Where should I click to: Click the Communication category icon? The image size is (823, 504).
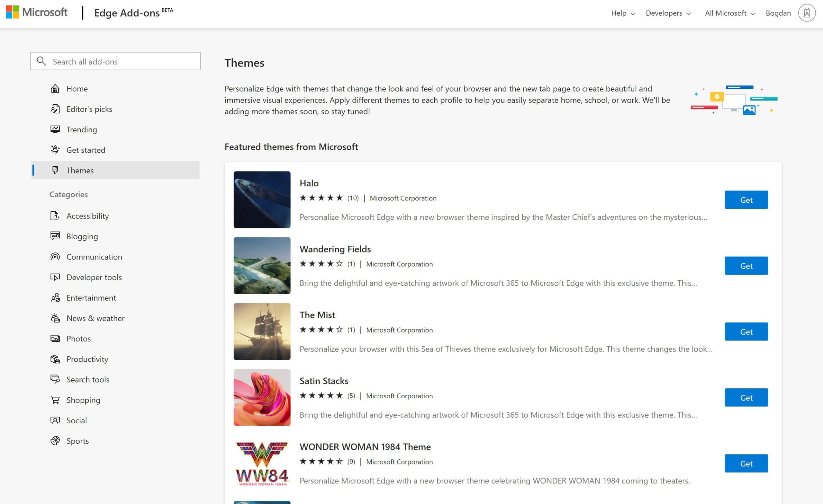coord(55,257)
